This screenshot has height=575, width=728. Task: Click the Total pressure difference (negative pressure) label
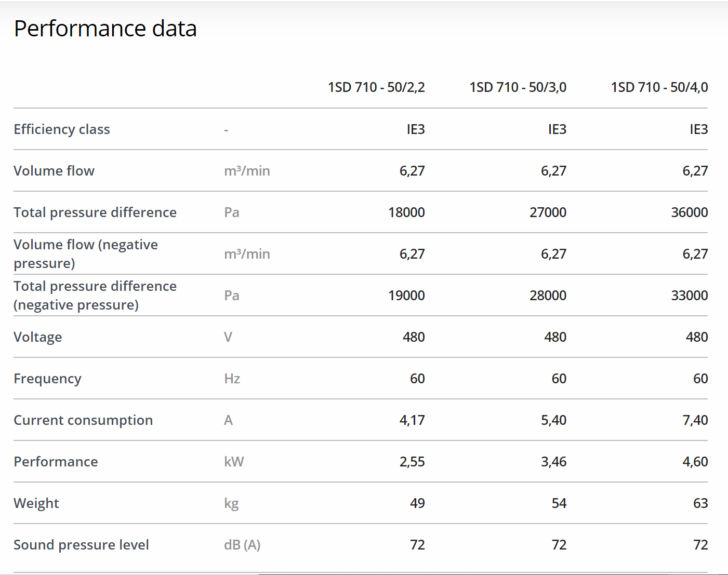click(95, 296)
